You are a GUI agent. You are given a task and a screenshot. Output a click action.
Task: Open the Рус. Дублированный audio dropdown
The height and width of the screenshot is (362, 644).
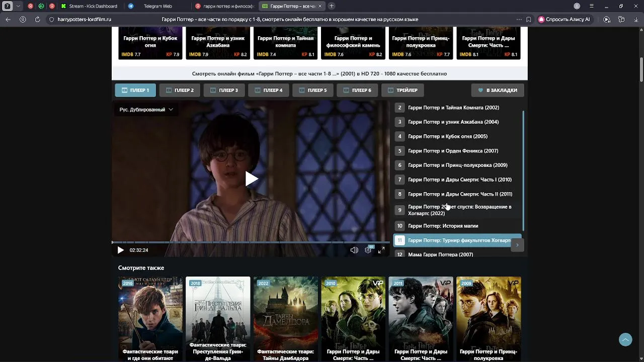click(x=146, y=109)
